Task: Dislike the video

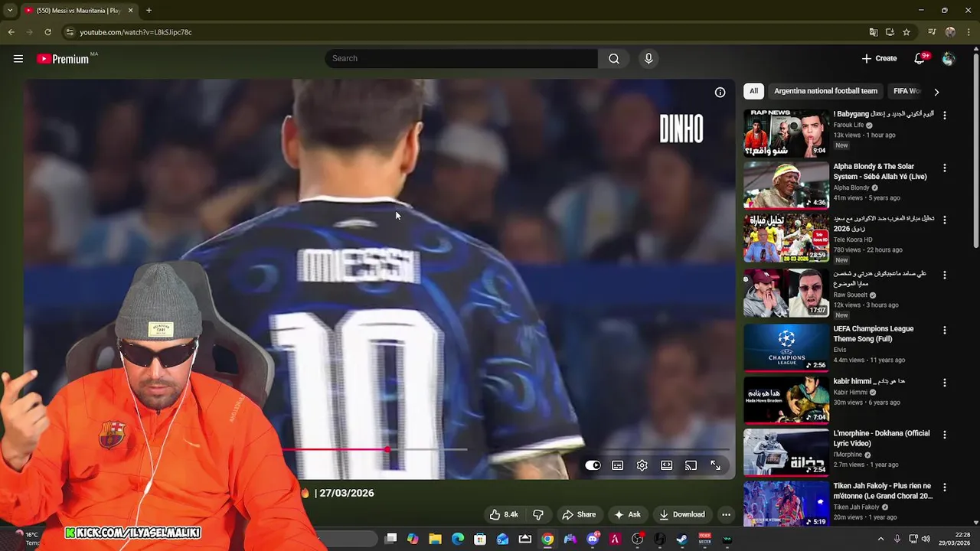Action: click(x=538, y=514)
